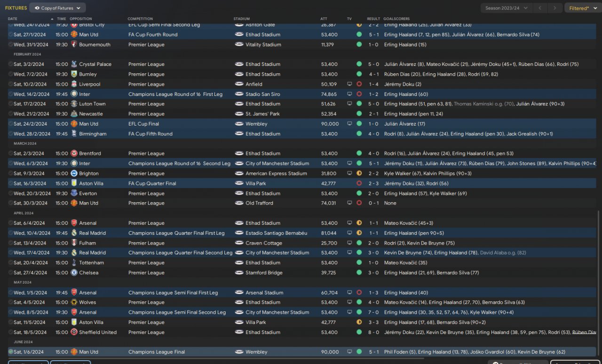602x364 pixels.
Task: Click the 7 - 0 result against Arsenal
Action: click(x=373, y=312)
